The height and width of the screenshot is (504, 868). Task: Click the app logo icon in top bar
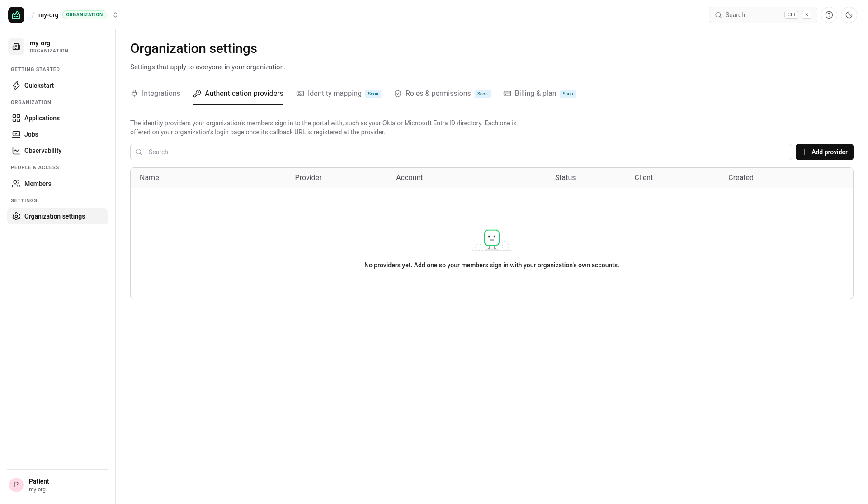16,15
